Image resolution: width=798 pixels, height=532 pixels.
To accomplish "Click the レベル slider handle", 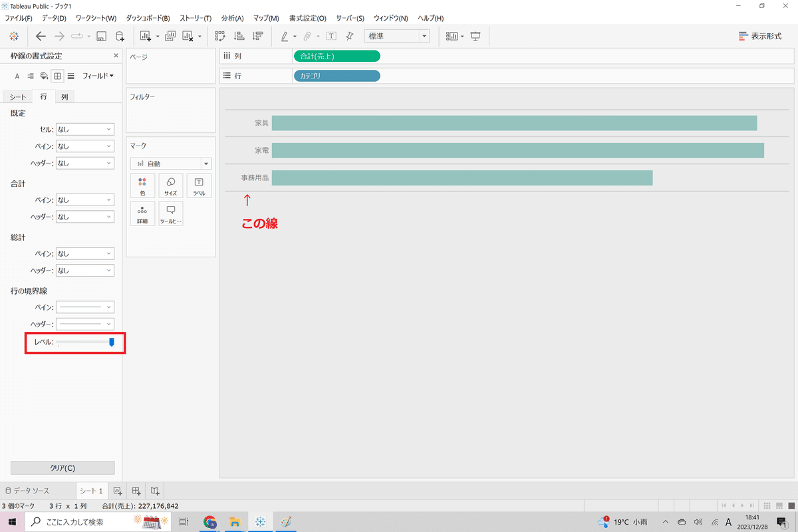I will tap(112, 342).
